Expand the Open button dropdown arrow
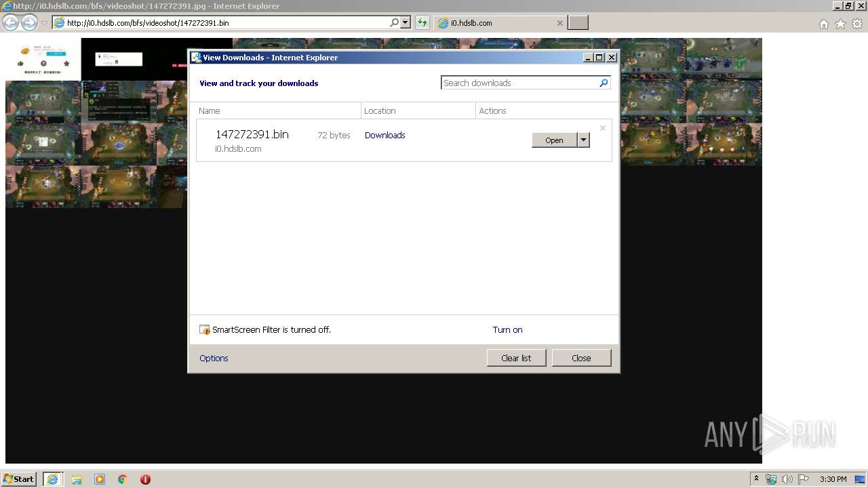 coord(583,140)
